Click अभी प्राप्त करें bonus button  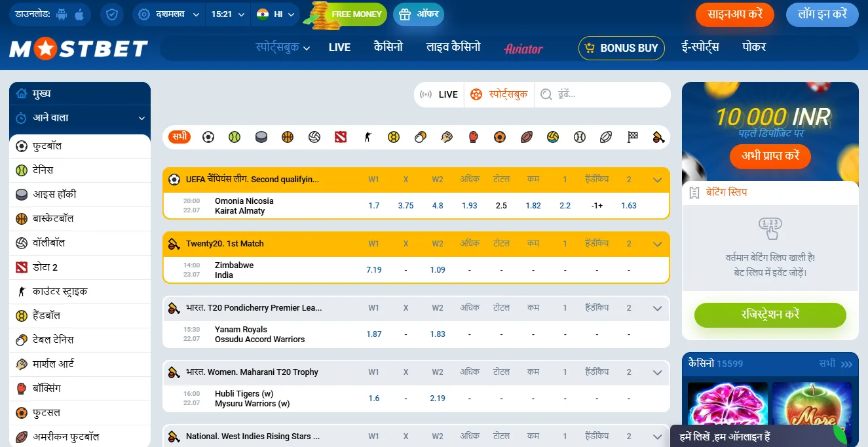click(x=770, y=156)
